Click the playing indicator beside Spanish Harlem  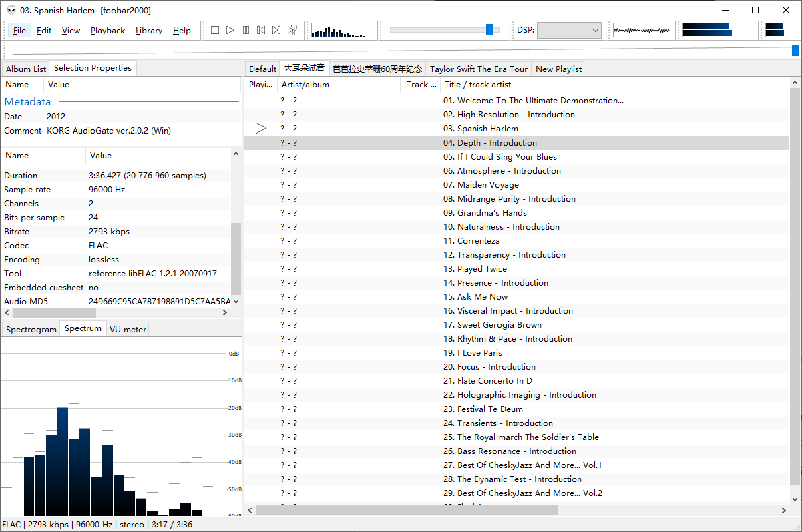(x=261, y=128)
